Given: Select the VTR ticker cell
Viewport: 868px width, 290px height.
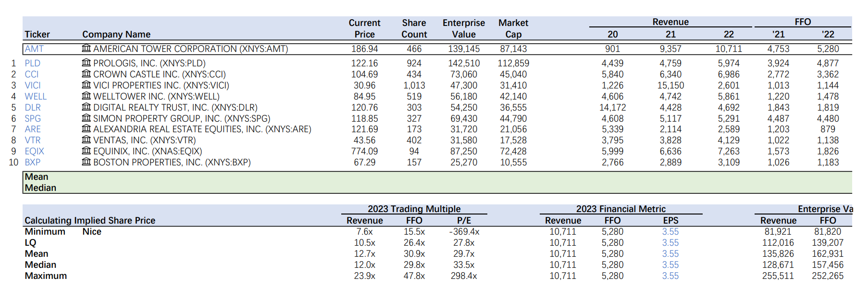Looking at the screenshot, I should (x=33, y=140).
